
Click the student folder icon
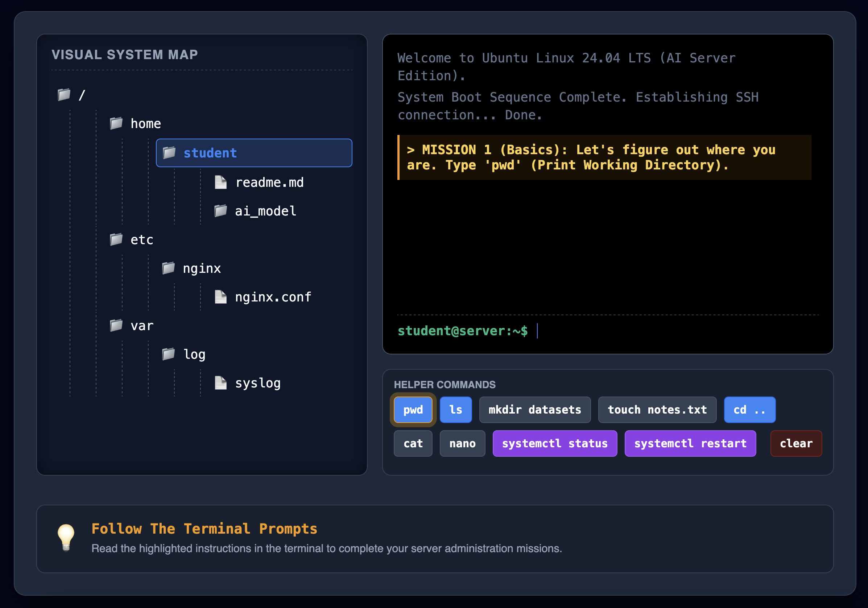169,152
